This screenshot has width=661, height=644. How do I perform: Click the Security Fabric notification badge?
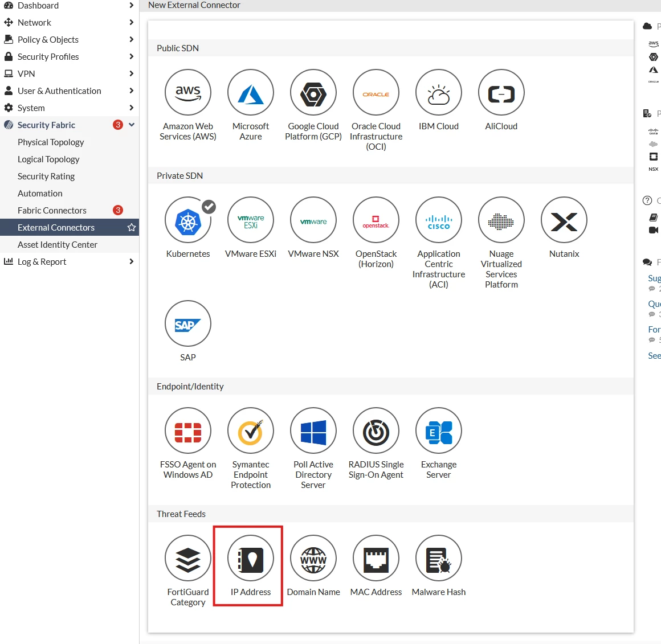(118, 125)
